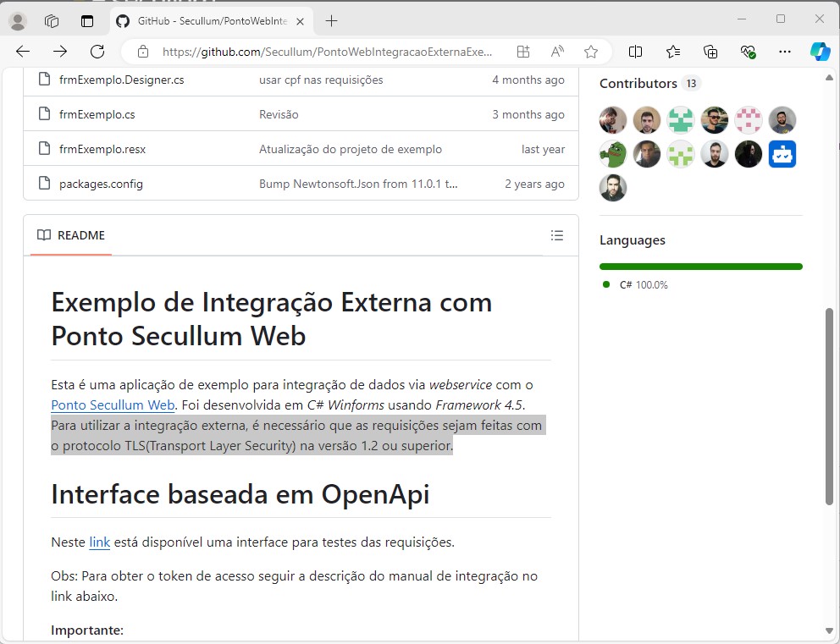
Task: Open the Bump Newtonsoft.Json commit
Action: tap(358, 184)
